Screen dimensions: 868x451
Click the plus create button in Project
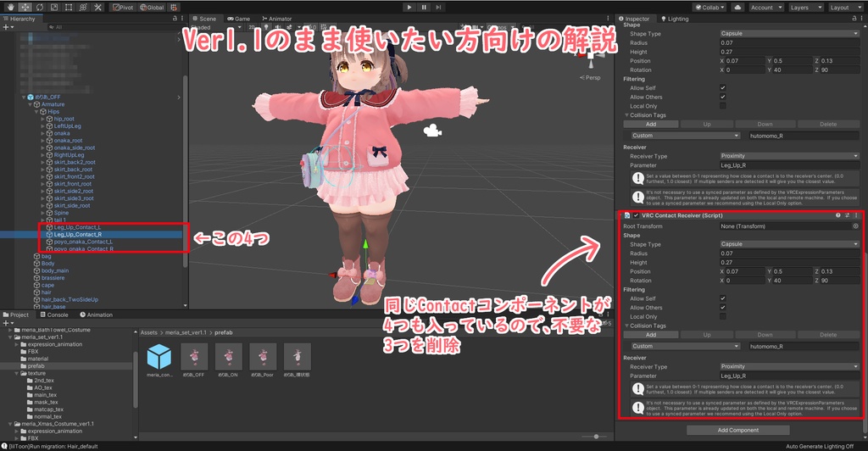[7, 323]
